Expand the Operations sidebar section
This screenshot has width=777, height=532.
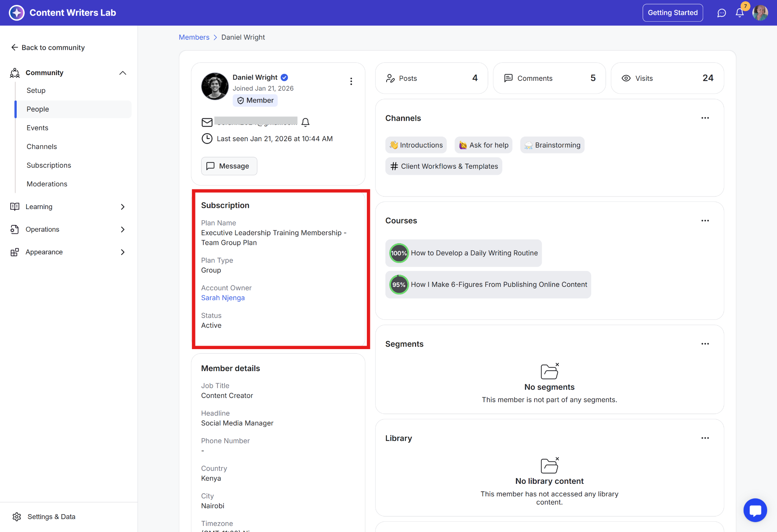tap(123, 230)
